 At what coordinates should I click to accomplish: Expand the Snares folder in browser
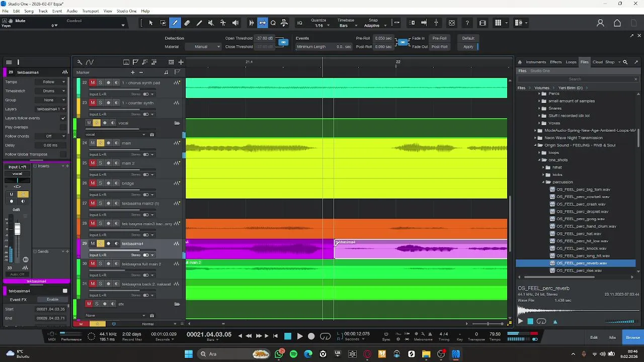click(x=539, y=108)
